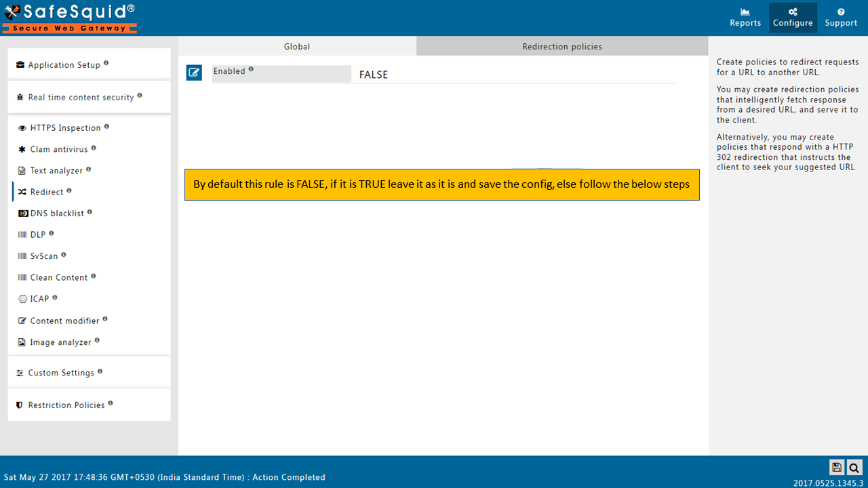Screen dimensions: 868x488
Task: Click the save config floppy disk icon
Action: [837, 467]
